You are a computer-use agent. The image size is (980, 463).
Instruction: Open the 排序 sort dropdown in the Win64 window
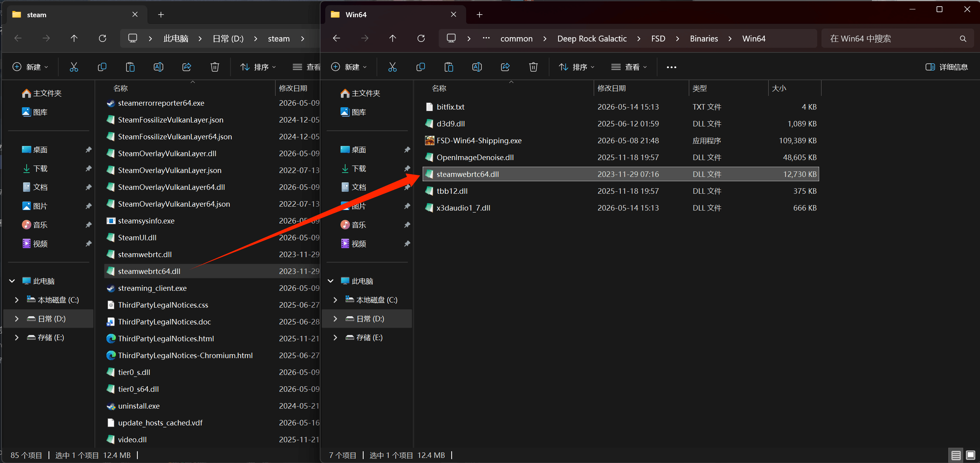click(x=576, y=67)
